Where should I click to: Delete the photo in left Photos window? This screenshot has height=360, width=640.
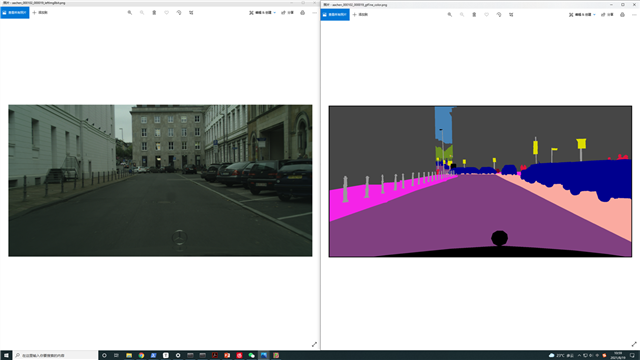coord(154,13)
